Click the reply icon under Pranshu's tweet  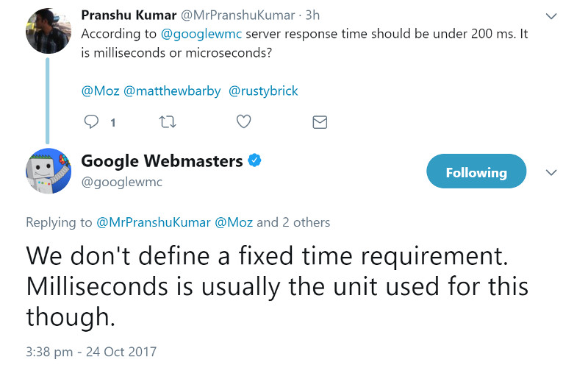(92, 122)
